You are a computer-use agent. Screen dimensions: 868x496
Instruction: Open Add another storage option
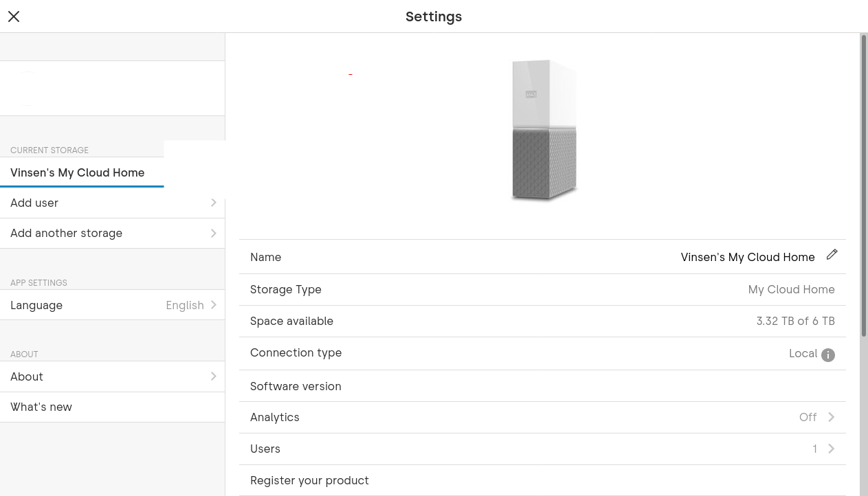(112, 233)
